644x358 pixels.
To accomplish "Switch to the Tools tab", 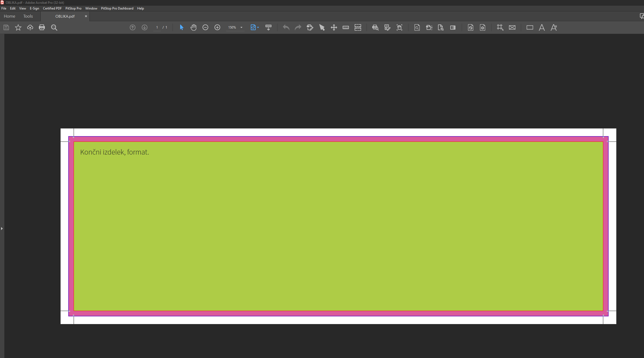I will pyautogui.click(x=28, y=16).
